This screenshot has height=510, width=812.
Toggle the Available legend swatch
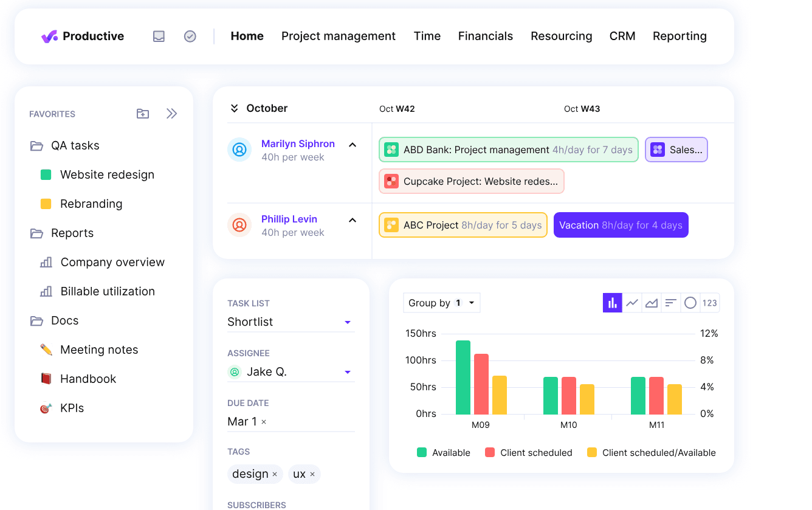click(422, 452)
